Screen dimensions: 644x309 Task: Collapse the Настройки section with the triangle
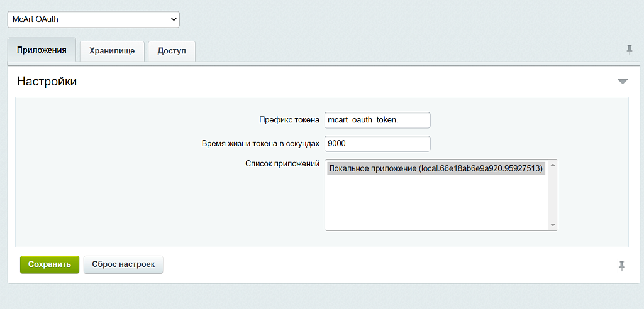622,82
